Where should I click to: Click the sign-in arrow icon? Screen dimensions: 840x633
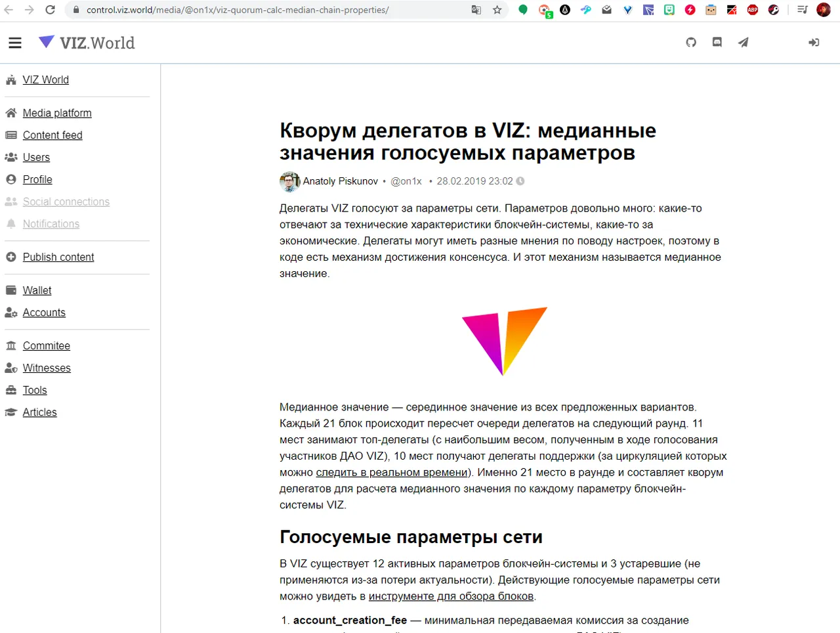[814, 42]
